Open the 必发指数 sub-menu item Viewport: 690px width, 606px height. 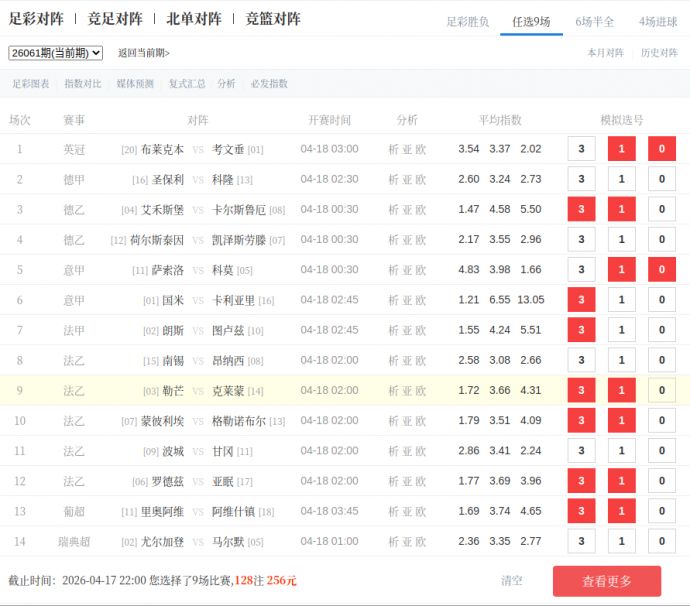coord(269,84)
